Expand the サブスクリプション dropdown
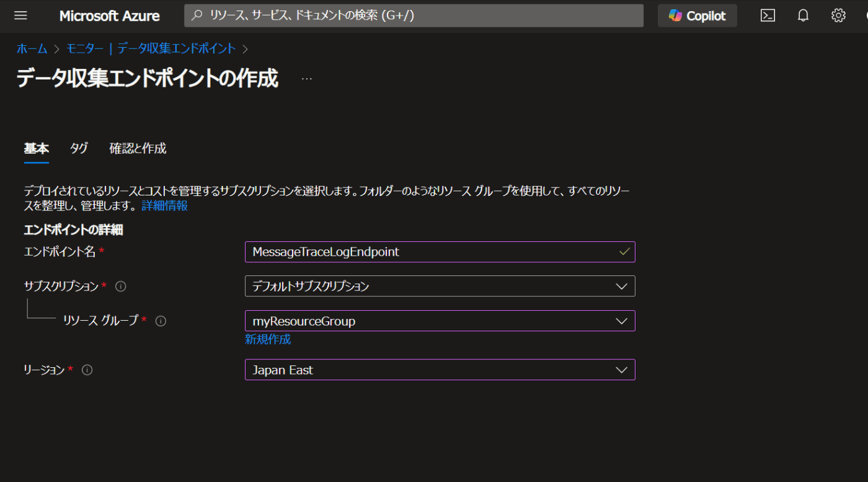This screenshot has height=482, width=868. pyautogui.click(x=440, y=286)
